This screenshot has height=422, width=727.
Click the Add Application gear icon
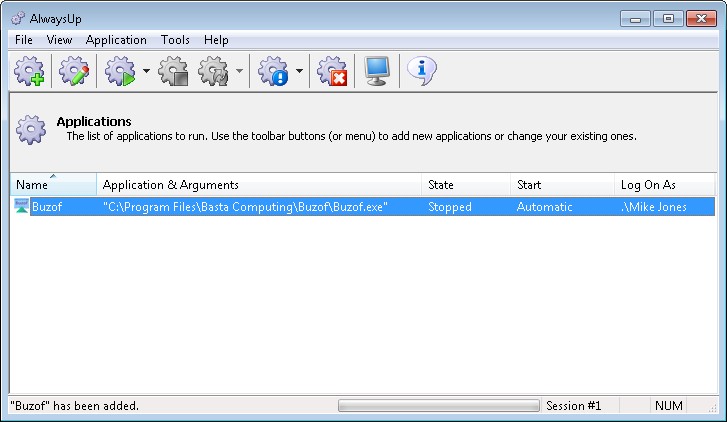29,71
